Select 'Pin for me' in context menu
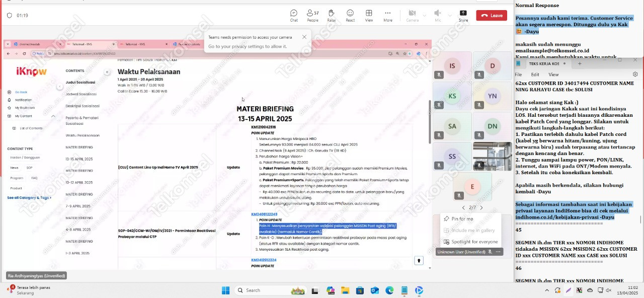 coord(470,219)
